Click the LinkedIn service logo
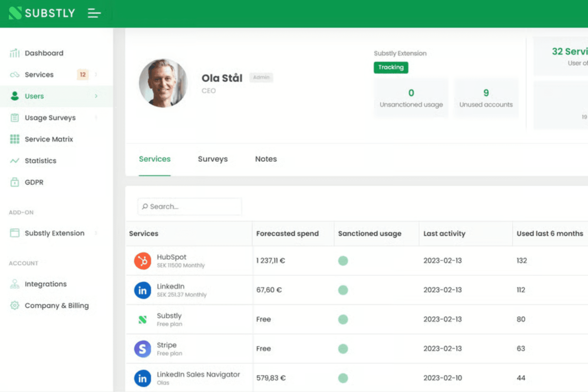Screen dimensions: 588x392 click(143, 290)
